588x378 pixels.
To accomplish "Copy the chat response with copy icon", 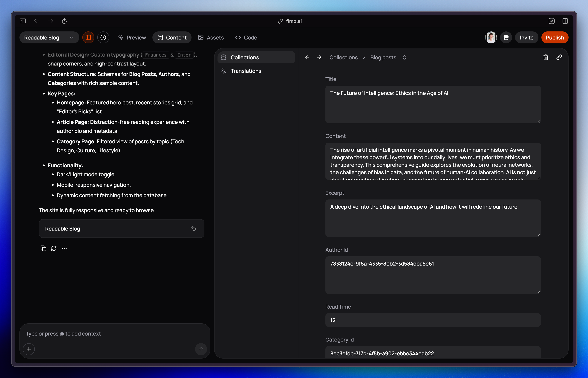I will pos(43,248).
